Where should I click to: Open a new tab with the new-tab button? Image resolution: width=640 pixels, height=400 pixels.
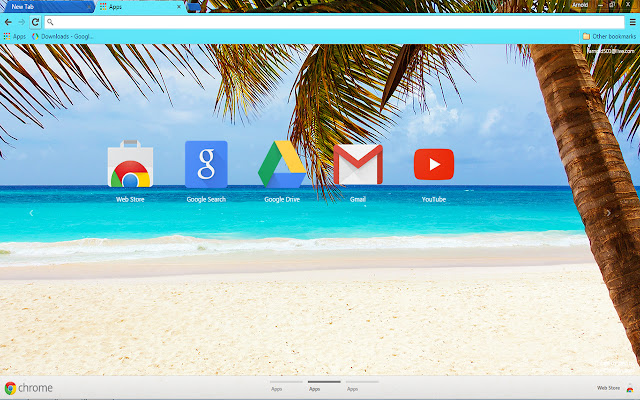point(195,7)
